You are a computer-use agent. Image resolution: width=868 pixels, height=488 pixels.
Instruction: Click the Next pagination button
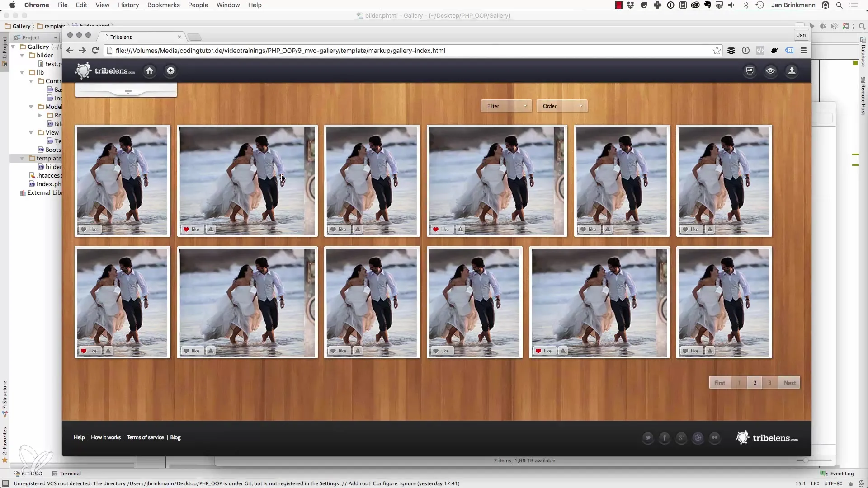tap(789, 383)
